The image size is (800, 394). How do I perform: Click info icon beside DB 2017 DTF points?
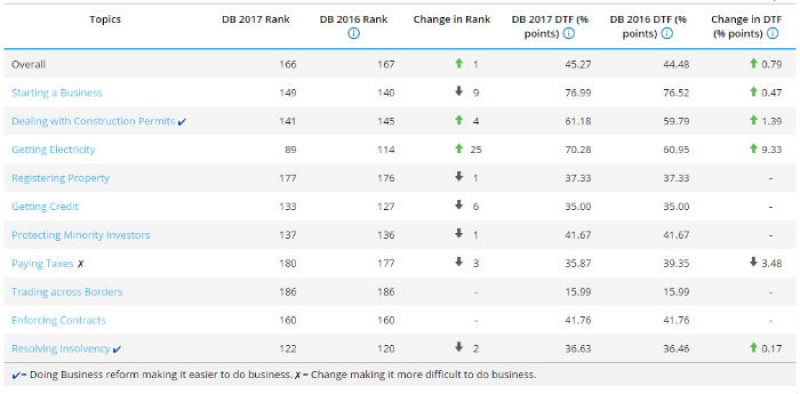point(569,34)
